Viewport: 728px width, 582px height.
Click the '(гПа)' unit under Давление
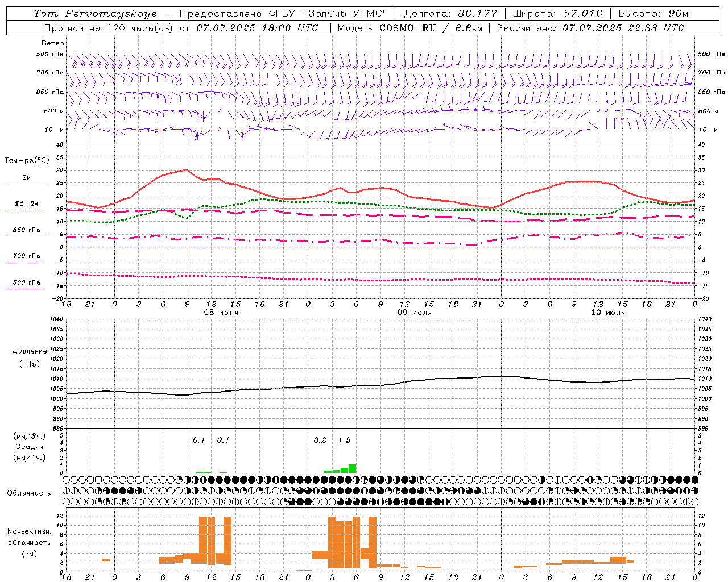click(x=30, y=364)
